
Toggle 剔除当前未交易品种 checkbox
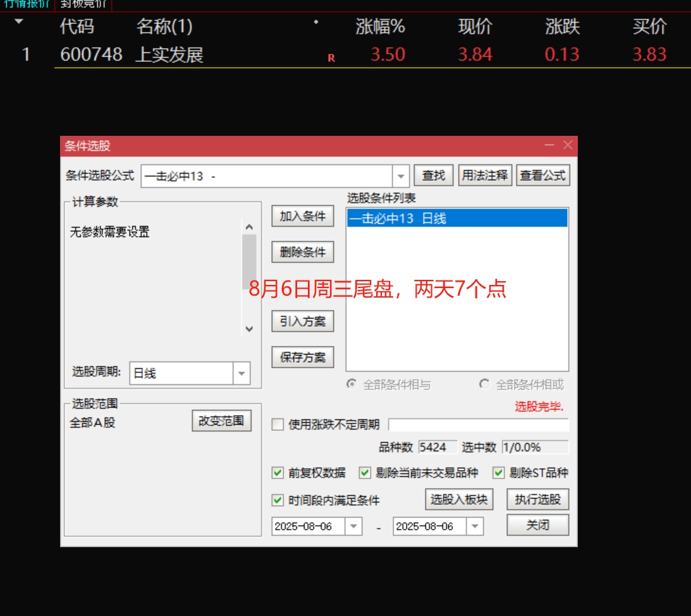coord(365,473)
